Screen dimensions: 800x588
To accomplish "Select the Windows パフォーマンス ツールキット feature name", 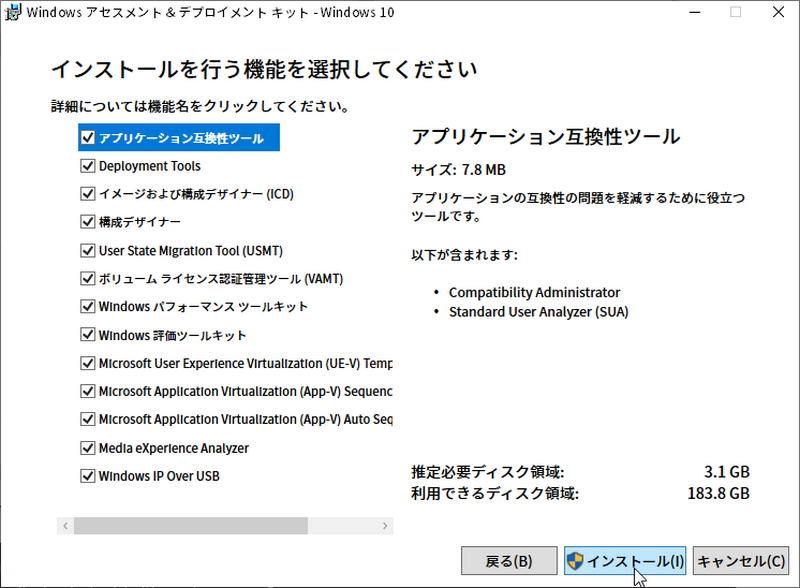I will click(x=203, y=307).
